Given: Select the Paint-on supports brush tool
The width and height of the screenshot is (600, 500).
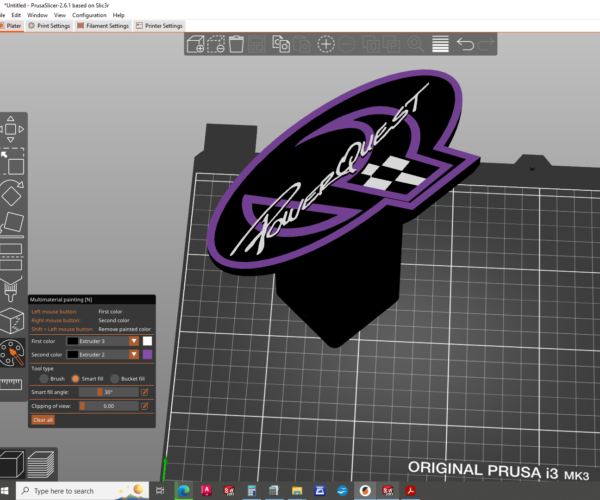Looking at the screenshot, I should click(x=11, y=289).
